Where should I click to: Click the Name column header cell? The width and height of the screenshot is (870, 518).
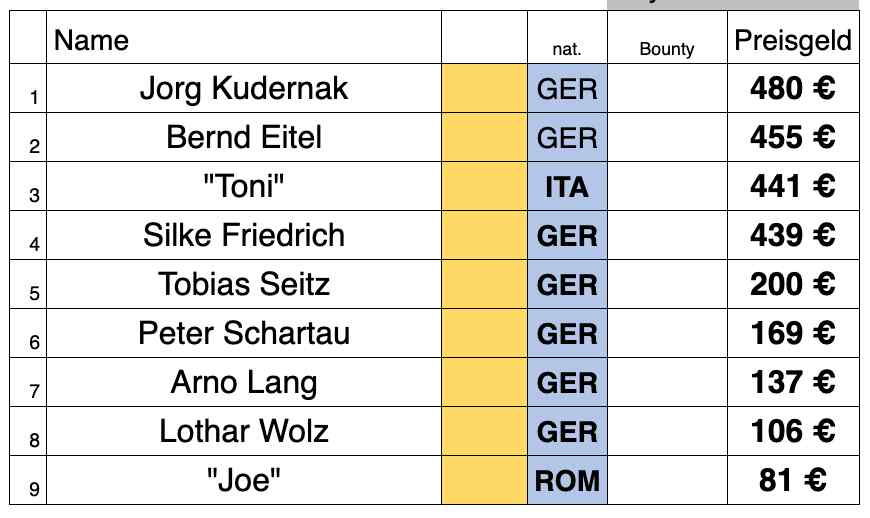pyautogui.click(x=244, y=40)
